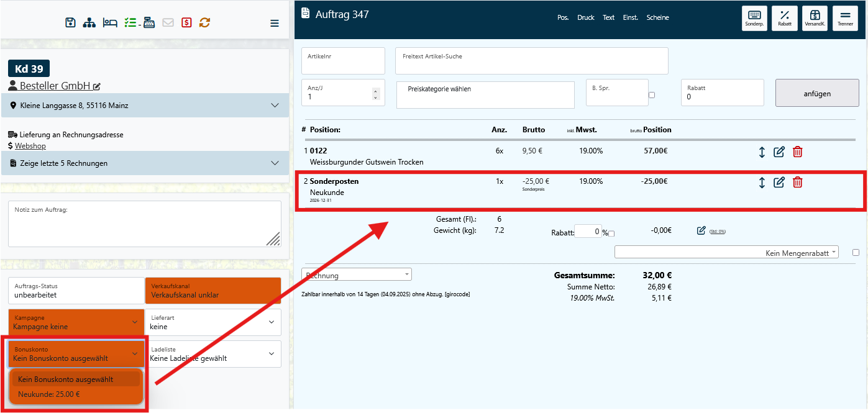Toggle the checkbox next to Rabatt percent
This screenshot has height=413, width=868.
[x=611, y=234]
